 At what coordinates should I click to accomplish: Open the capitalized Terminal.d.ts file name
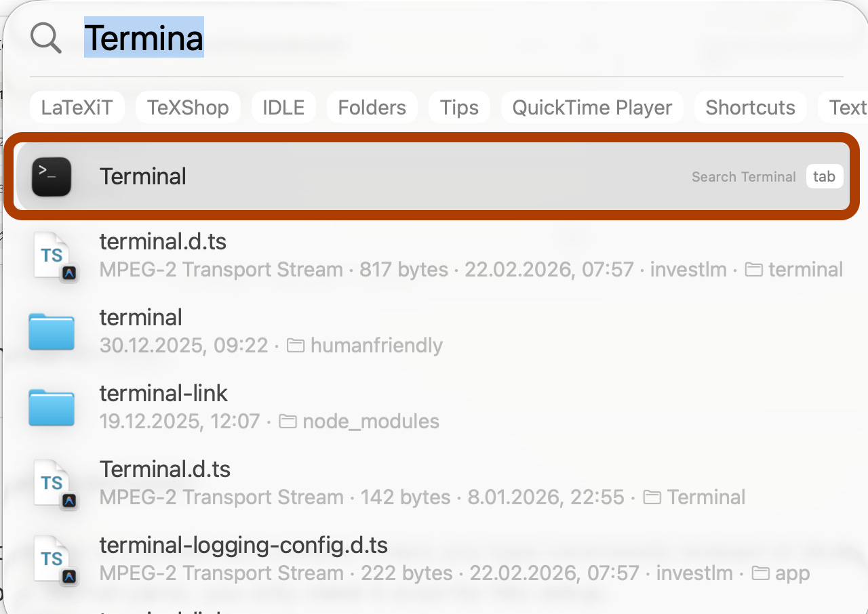(165, 469)
